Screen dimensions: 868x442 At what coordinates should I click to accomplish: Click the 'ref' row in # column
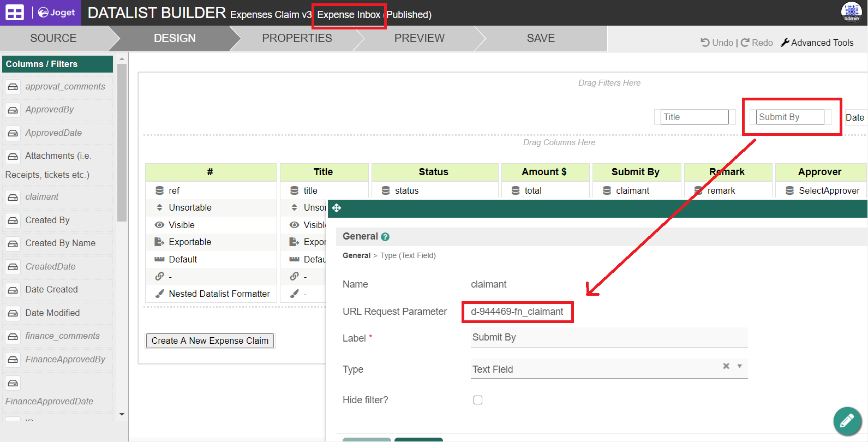click(x=211, y=190)
